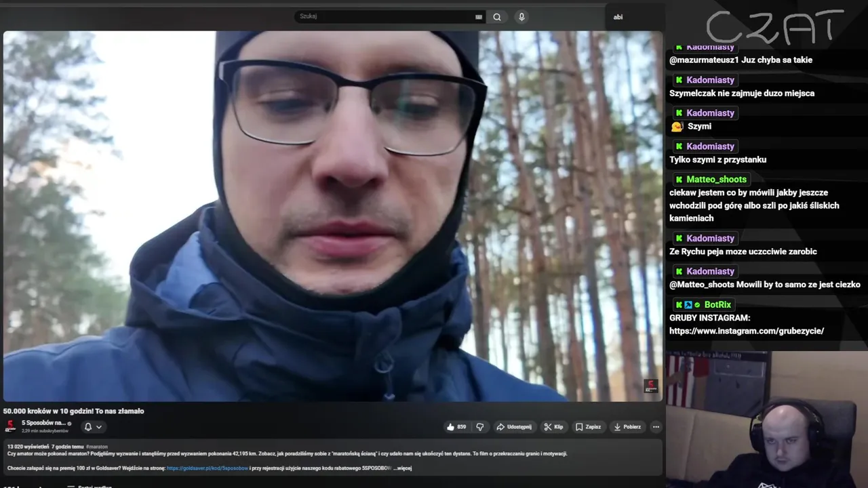
Task: Click the emoji in the 'Szymi' chat message
Action: pos(677,127)
